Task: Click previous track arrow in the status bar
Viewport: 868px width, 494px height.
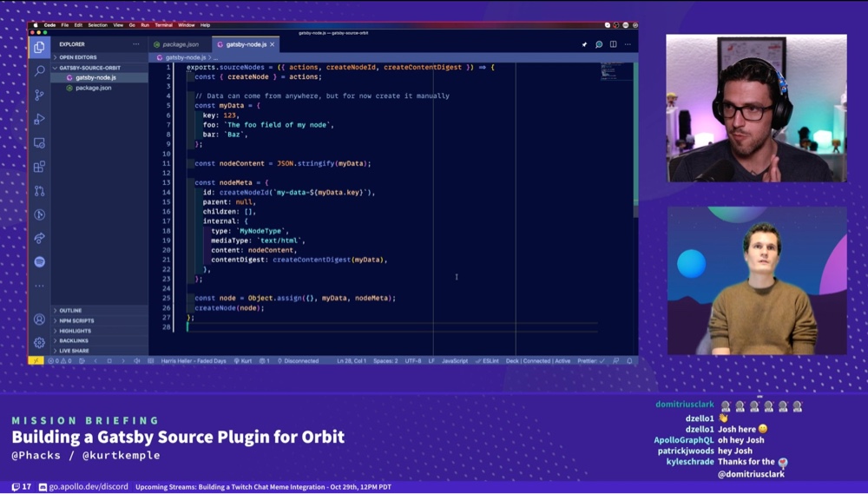Action: pos(95,360)
